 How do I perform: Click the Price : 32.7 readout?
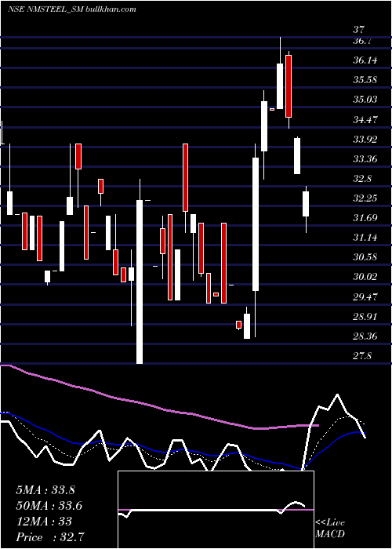pyautogui.click(x=49, y=536)
